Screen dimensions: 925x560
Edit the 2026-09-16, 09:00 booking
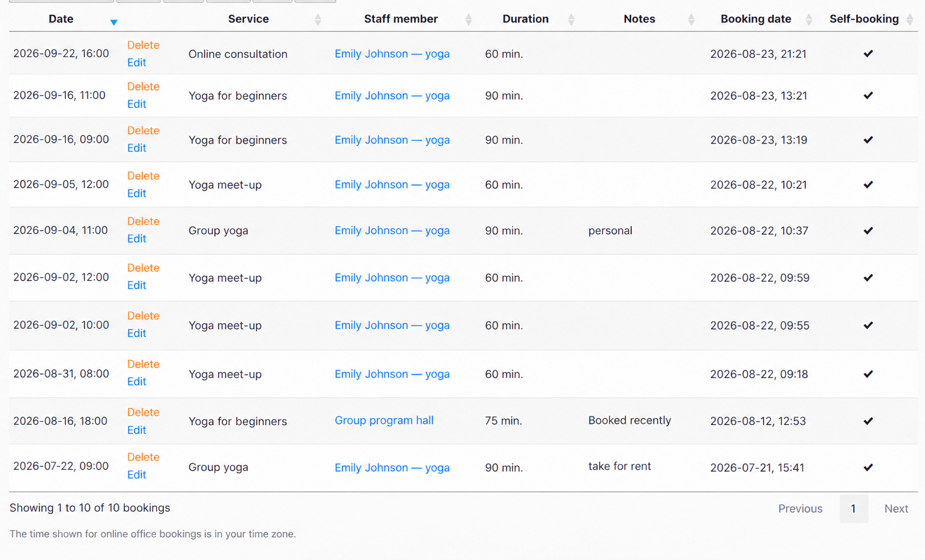pos(137,148)
